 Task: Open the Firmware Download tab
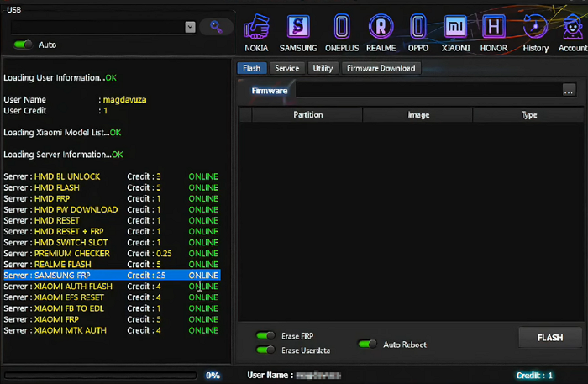(x=381, y=68)
